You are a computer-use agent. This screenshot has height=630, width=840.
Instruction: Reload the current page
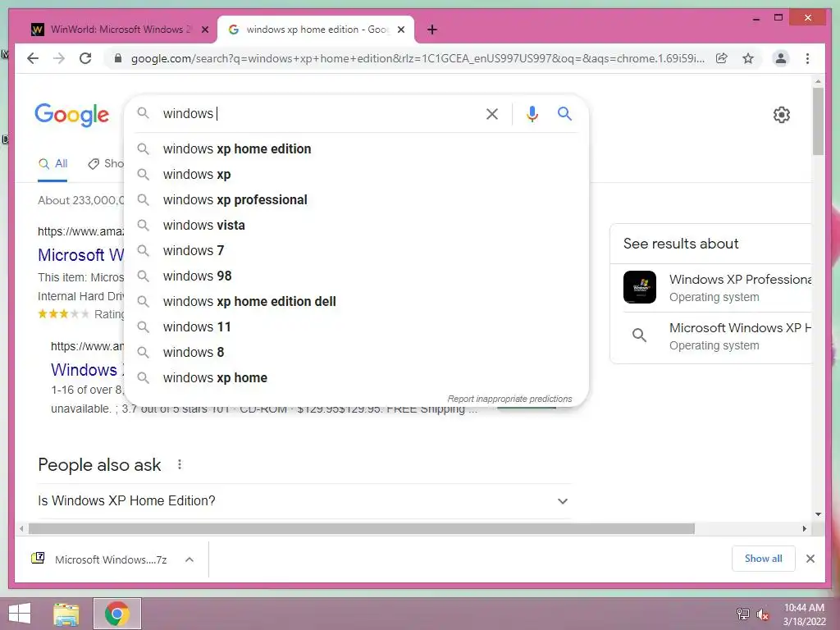[85, 58]
